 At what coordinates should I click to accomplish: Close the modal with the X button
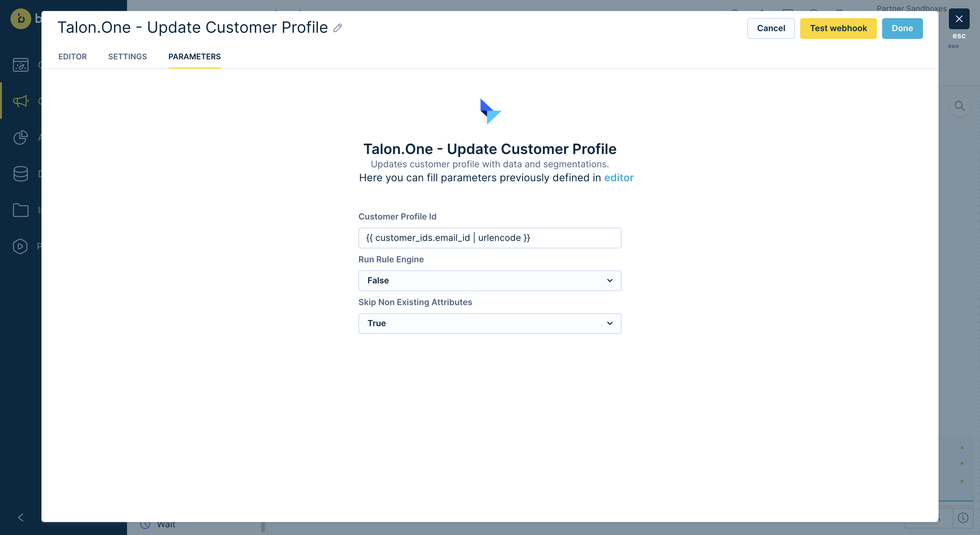tap(959, 19)
